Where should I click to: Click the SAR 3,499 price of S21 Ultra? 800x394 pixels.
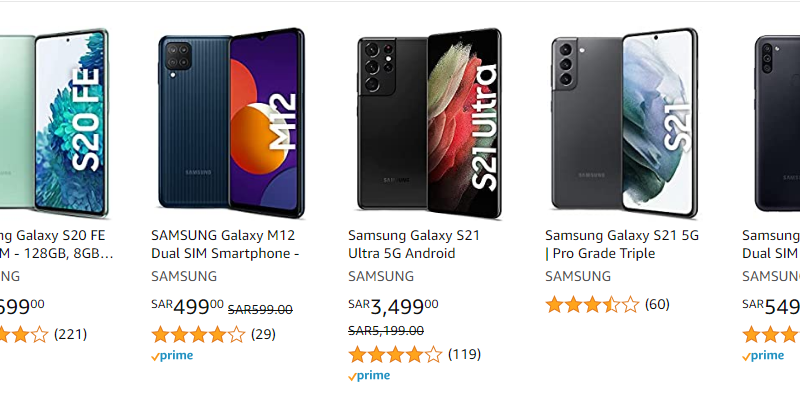click(x=393, y=307)
